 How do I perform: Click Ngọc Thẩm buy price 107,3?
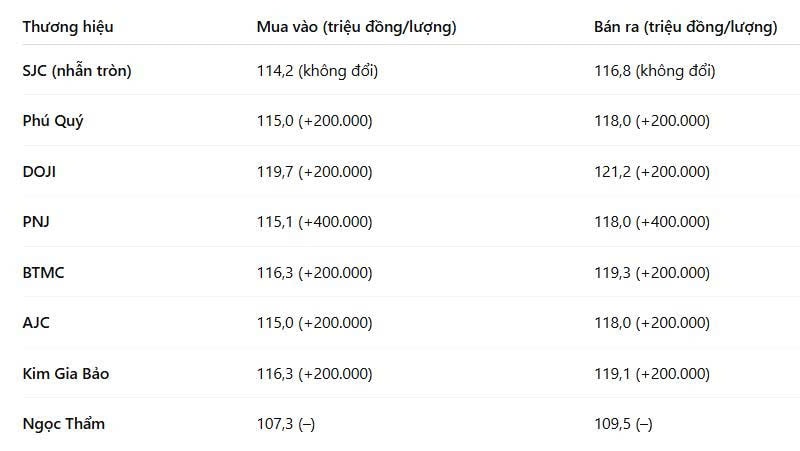[x=275, y=423]
